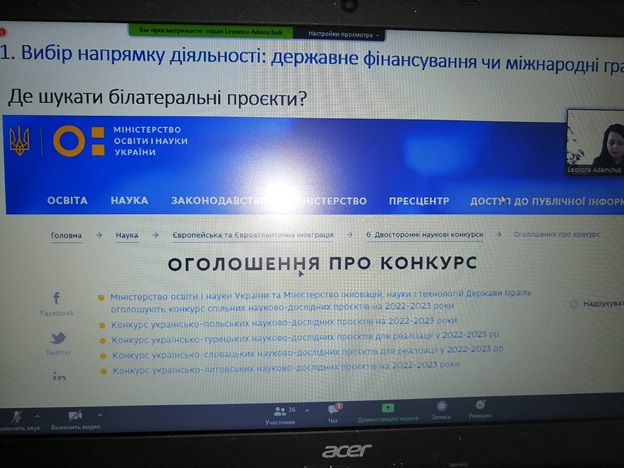Click the print icon next to Надрукувати
The height and width of the screenshot is (468, 624).
(573, 304)
